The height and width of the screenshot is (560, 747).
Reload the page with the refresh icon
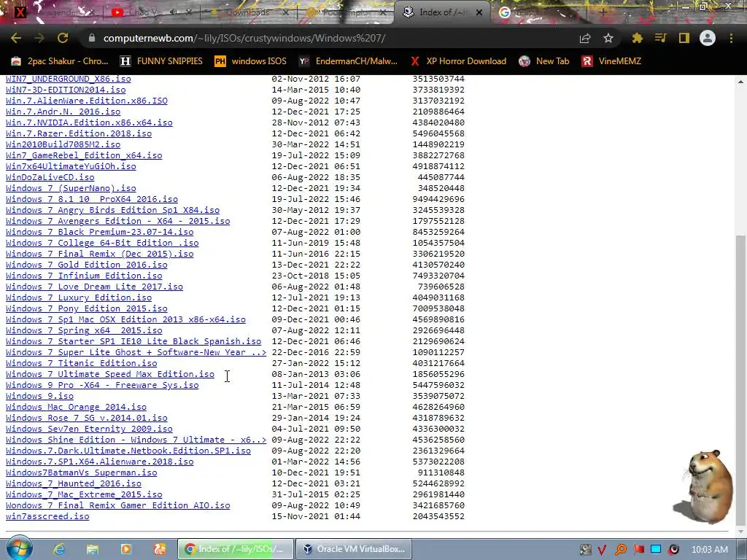63,38
